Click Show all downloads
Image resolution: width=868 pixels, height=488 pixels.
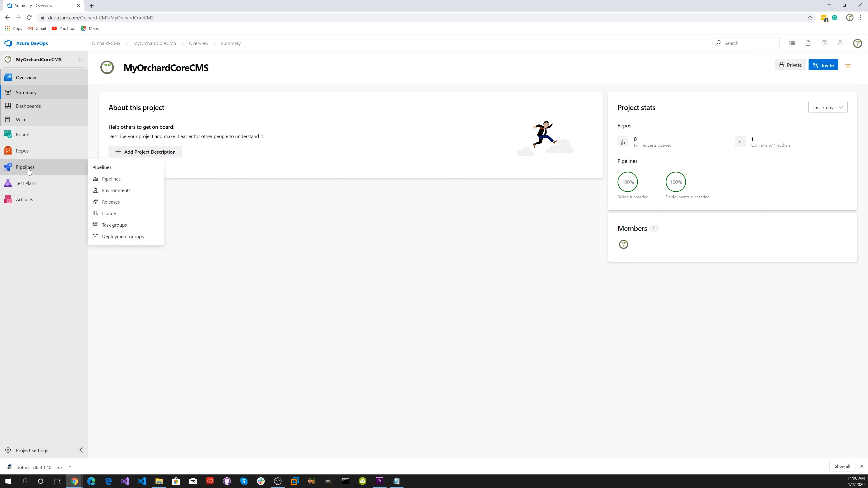[842, 467]
